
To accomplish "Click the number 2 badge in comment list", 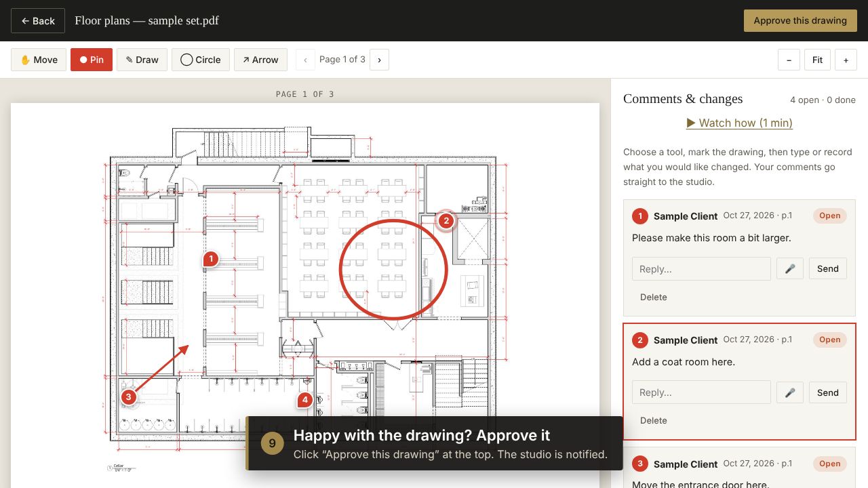I will tap(640, 340).
